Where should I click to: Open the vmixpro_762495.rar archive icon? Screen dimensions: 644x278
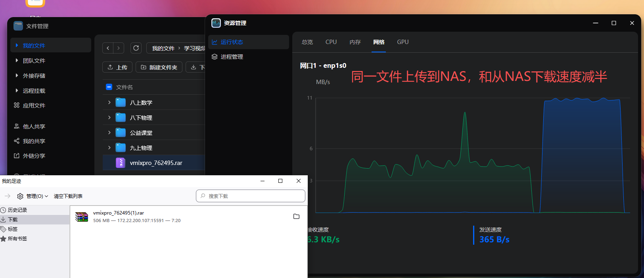[121, 163]
